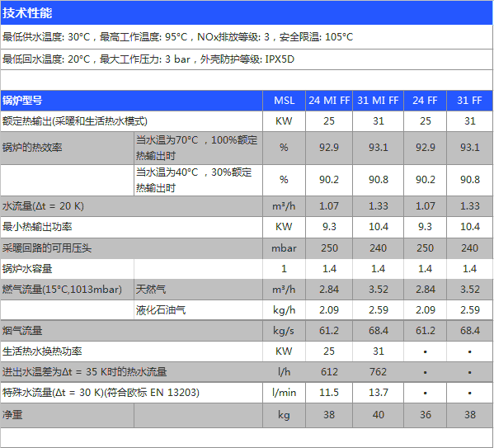Click the 31 FF column header

point(469,101)
